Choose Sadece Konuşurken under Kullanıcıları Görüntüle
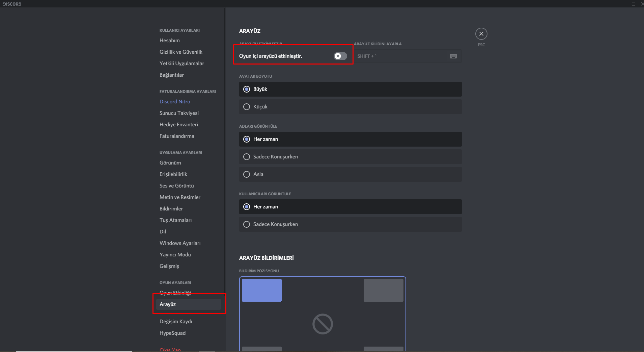Viewport: 644px width, 352px height. (350, 224)
